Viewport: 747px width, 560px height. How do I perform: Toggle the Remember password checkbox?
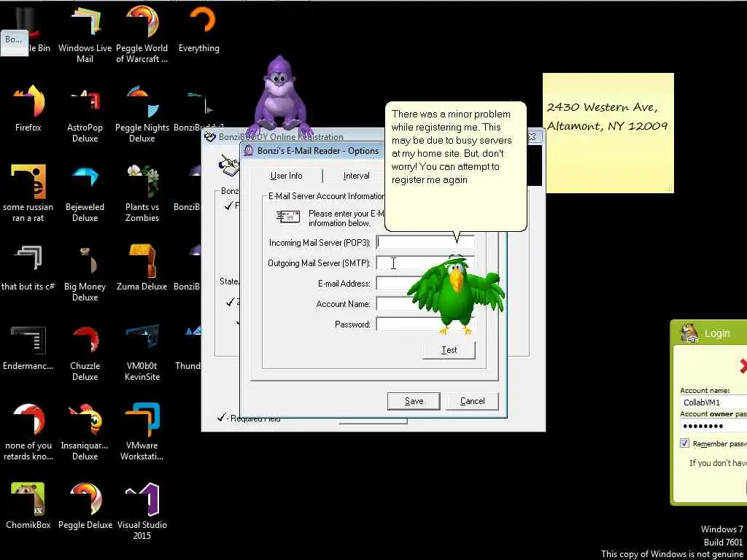(x=684, y=443)
